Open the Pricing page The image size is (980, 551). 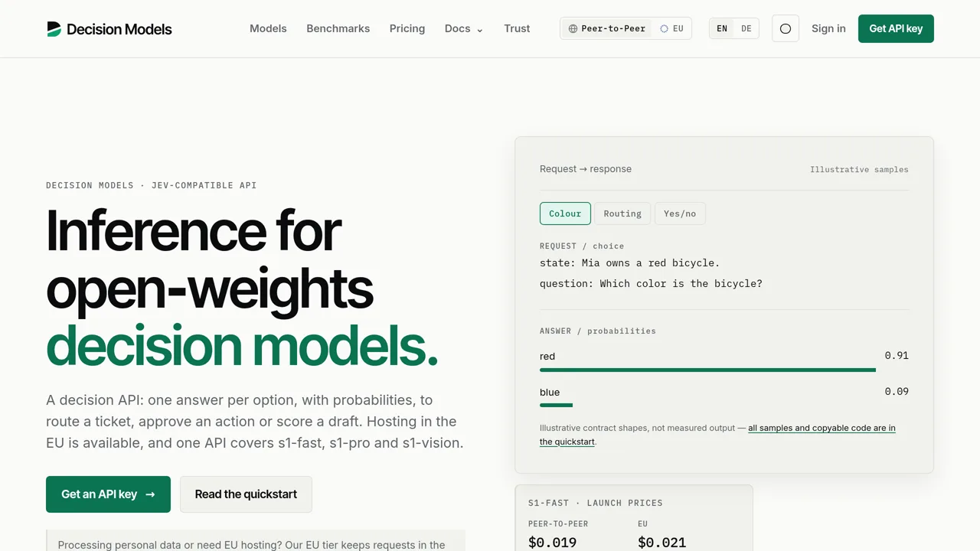[x=407, y=28]
